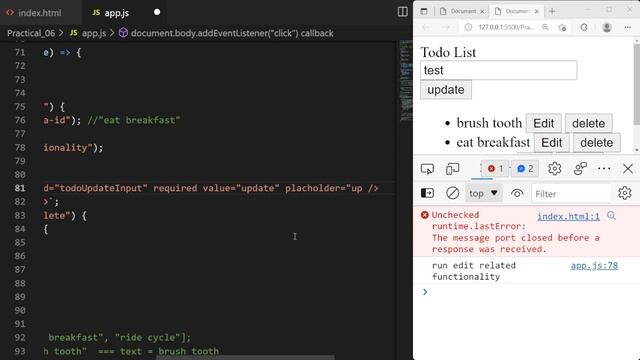This screenshot has height=360, width=640.
Task: Click Edit button for eat breakfast
Action: [x=551, y=142]
